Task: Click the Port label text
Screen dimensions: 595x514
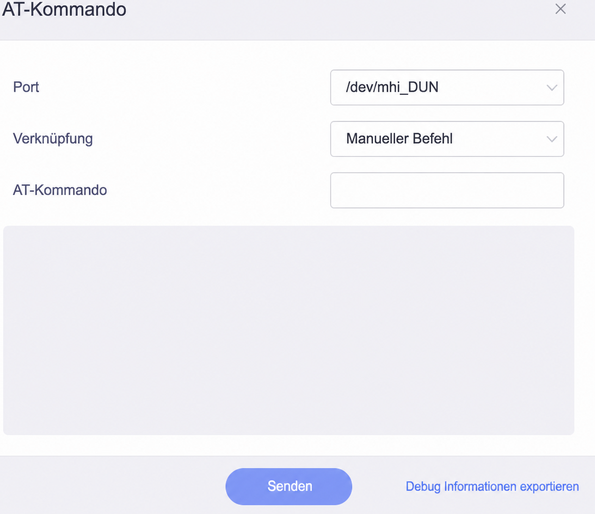Action: tap(26, 87)
